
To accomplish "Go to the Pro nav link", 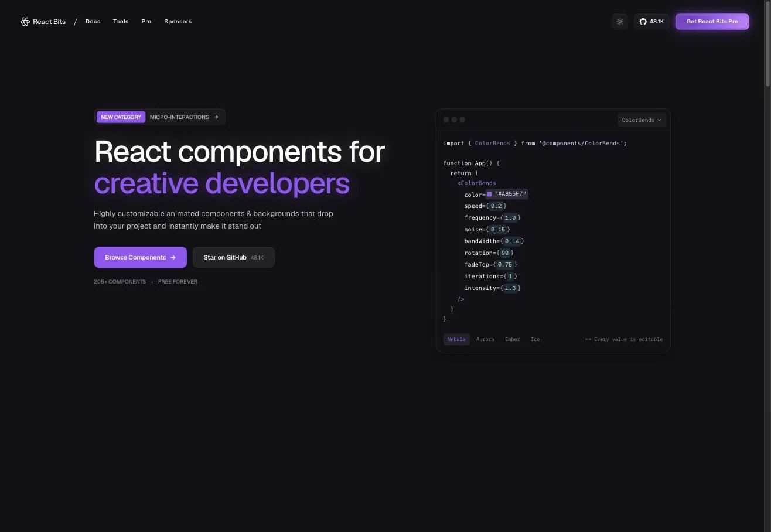I will 146,22.
